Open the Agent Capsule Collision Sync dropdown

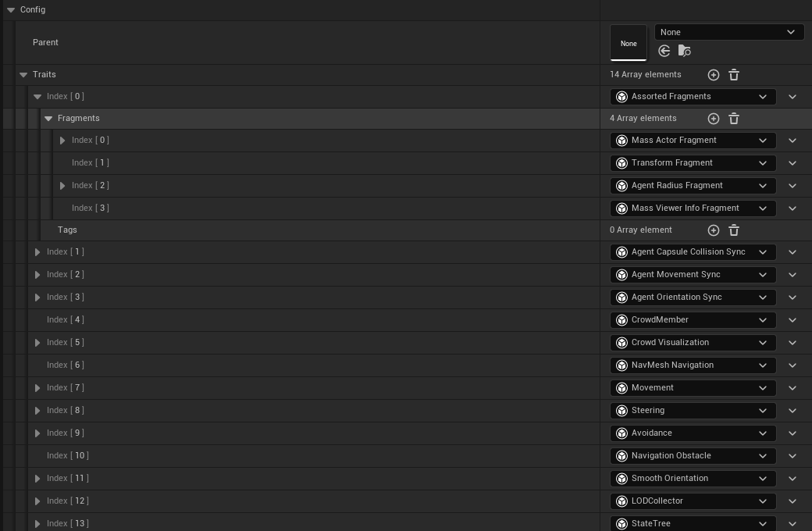point(693,251)
